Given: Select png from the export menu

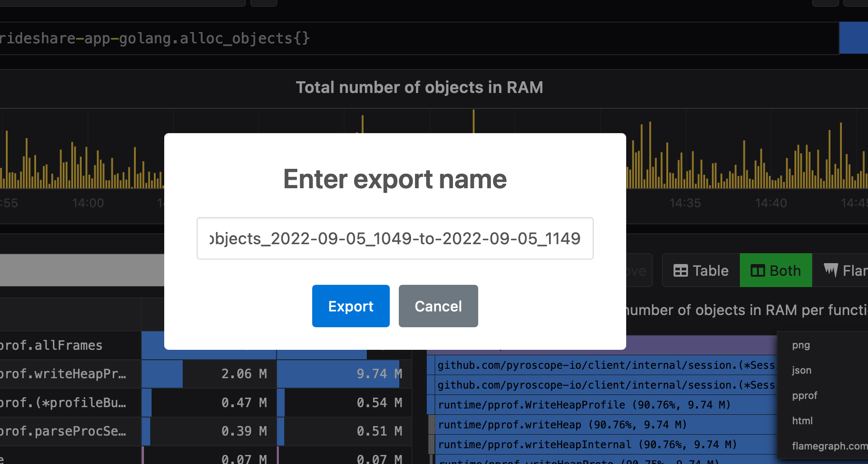Looking at the screenshot, I should click(801, 345).
